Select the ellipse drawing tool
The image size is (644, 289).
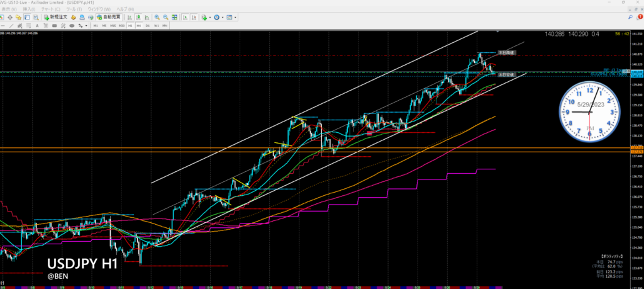pos(72,26)
